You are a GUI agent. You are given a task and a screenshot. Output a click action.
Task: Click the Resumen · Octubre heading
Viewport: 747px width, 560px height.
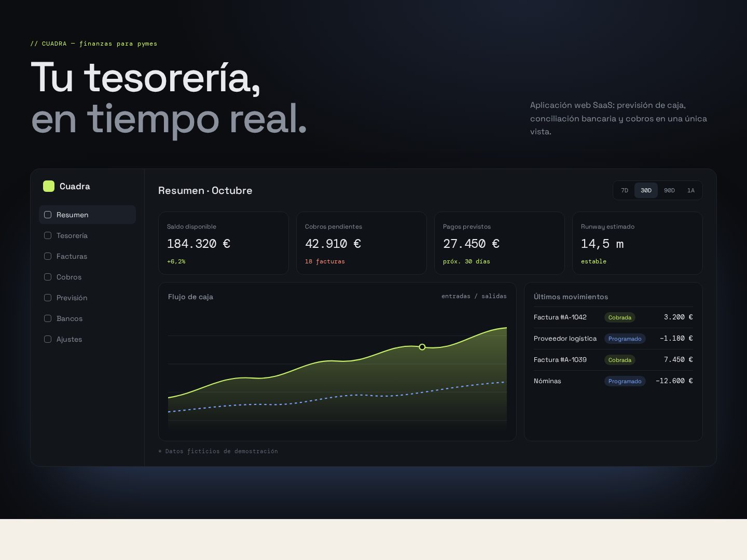[205, 190]
